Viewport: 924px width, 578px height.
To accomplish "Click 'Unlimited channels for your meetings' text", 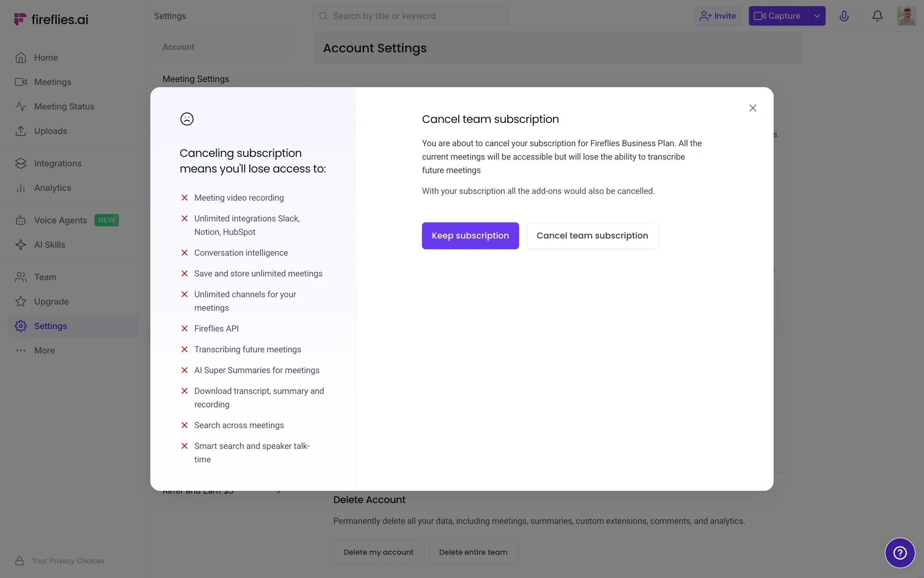I will (x=245, y=301).
